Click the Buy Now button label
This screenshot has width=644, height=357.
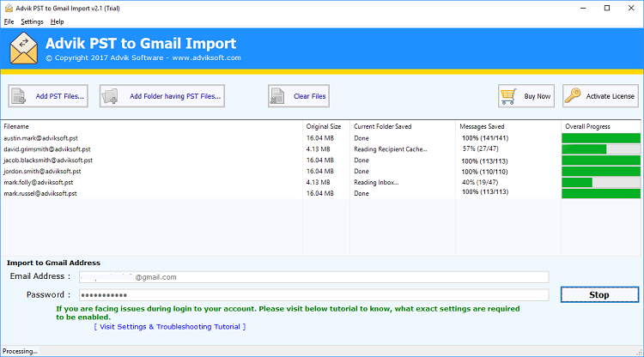tap(538, 96)
